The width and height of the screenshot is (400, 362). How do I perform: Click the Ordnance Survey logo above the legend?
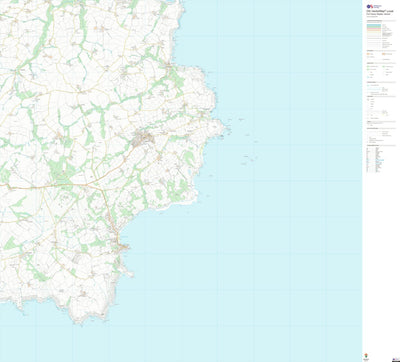pos(374,6)
